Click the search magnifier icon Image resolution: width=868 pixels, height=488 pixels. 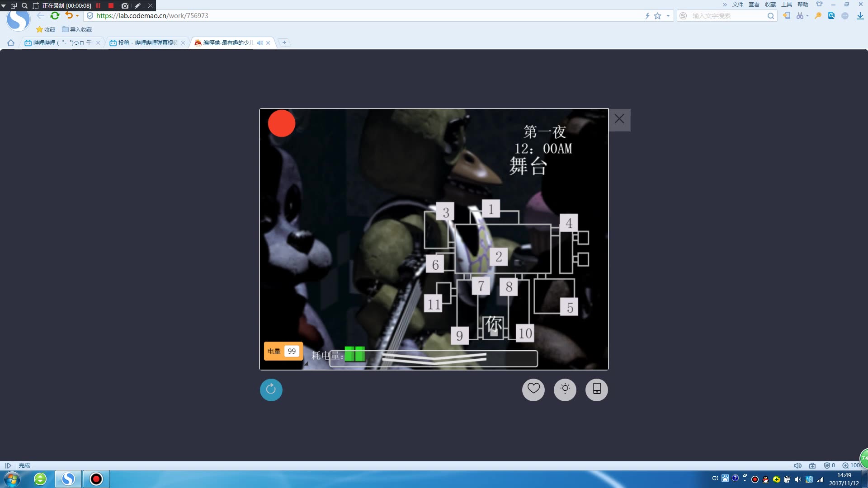[x=771, y=16]
